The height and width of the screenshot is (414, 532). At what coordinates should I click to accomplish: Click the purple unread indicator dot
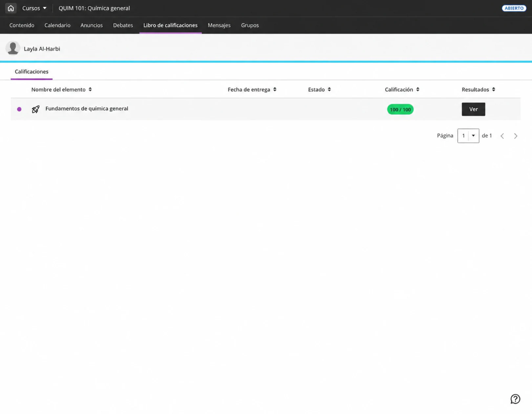pos(19,109)
